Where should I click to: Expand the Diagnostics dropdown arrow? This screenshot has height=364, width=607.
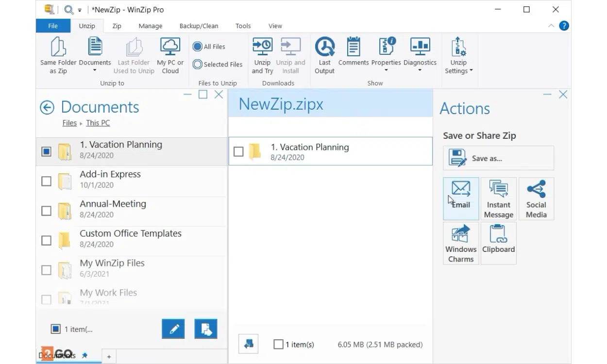tap(420, 71)
